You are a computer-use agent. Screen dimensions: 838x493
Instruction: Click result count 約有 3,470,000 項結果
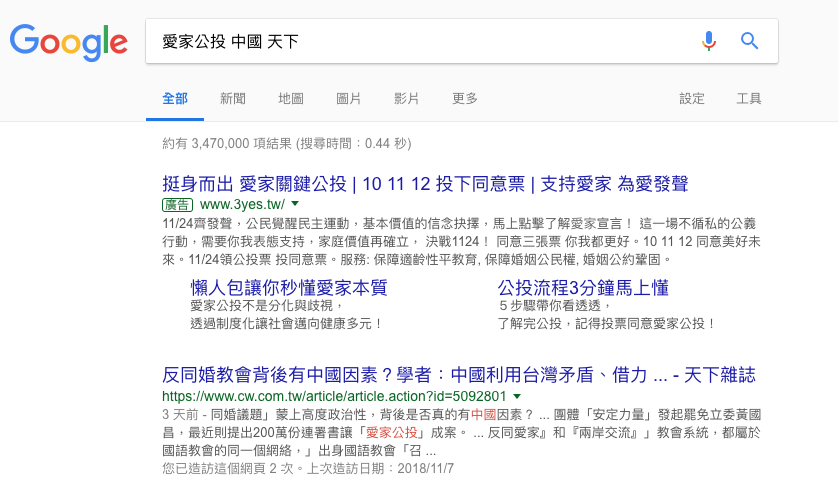(x=287, y=143)
